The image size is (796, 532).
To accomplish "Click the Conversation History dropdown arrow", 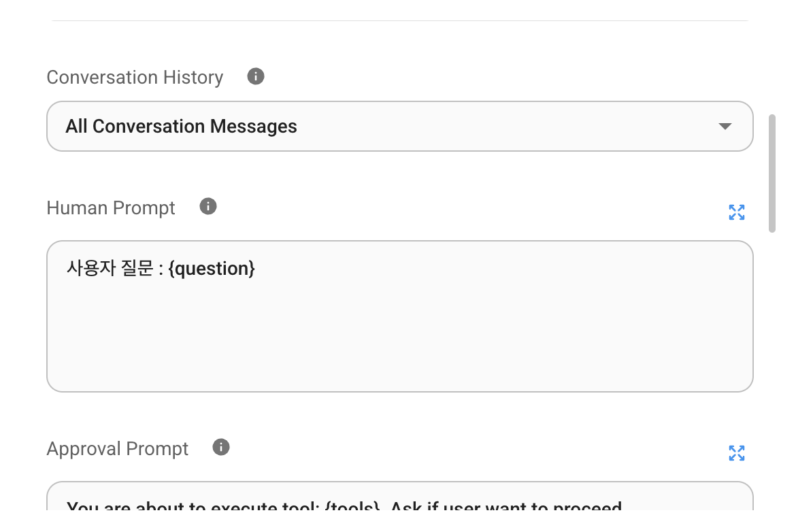I will click(x=725, y=127).
